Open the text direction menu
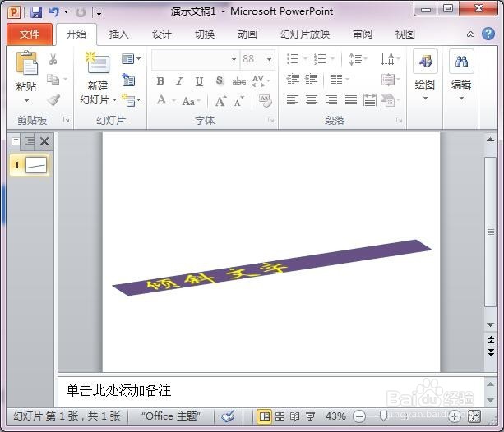 [x=390, y=59]
